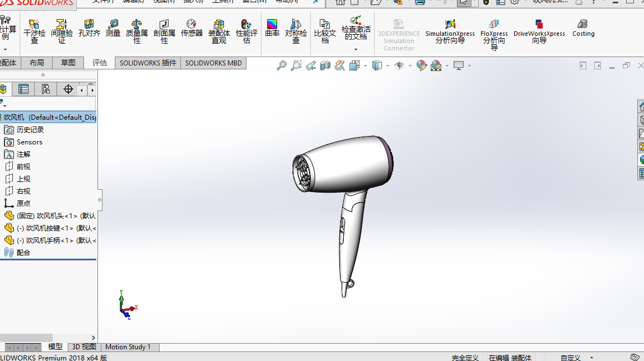Viewport: 644px width, 361px height.
Task: Open 质量属性 mass properties
Action: pyautogui.click(x=136, y=31)
